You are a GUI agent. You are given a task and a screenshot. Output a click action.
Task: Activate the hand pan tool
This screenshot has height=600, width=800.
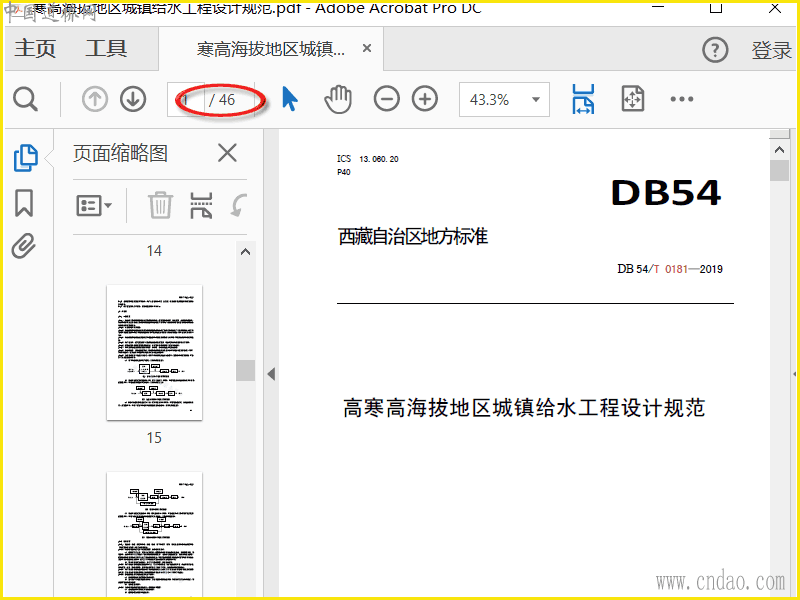338,99
